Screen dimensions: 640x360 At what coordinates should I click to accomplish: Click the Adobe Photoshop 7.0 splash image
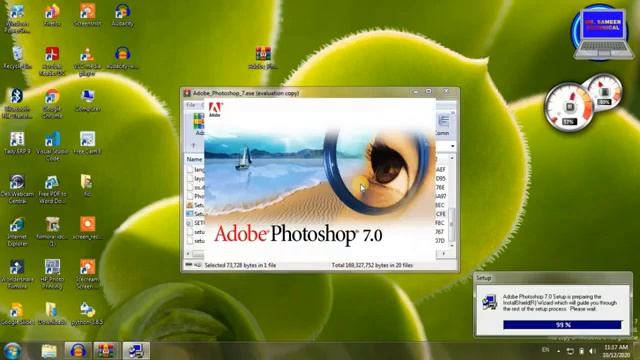(x=320, y=179)
